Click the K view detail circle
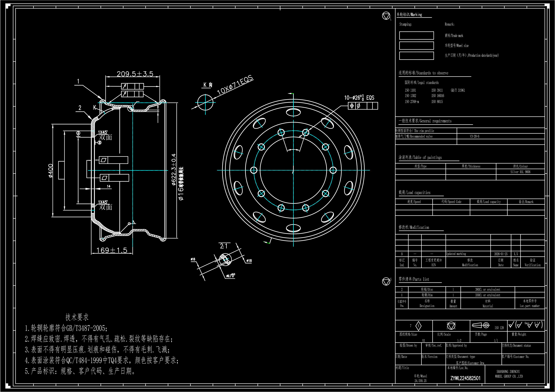 (x=205, y=102)
